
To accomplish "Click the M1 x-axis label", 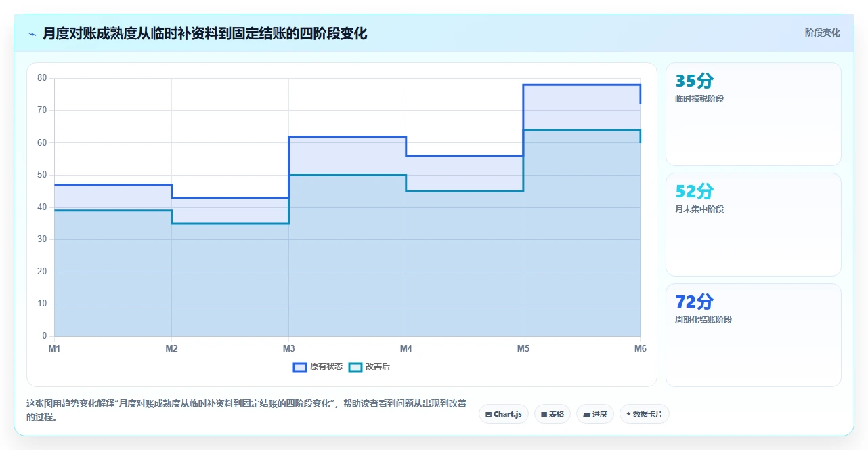I will (x=54, y=349).
